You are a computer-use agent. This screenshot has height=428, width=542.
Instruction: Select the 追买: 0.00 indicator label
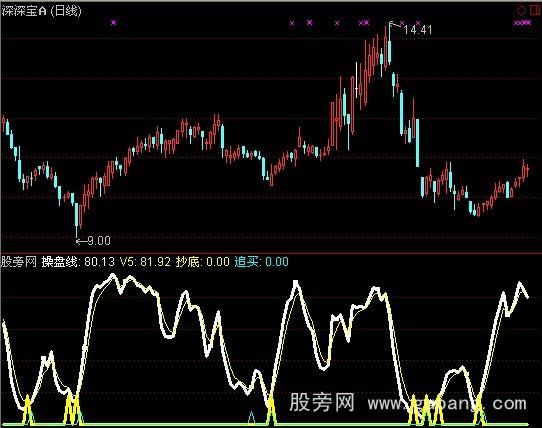(x=262, y=262)
